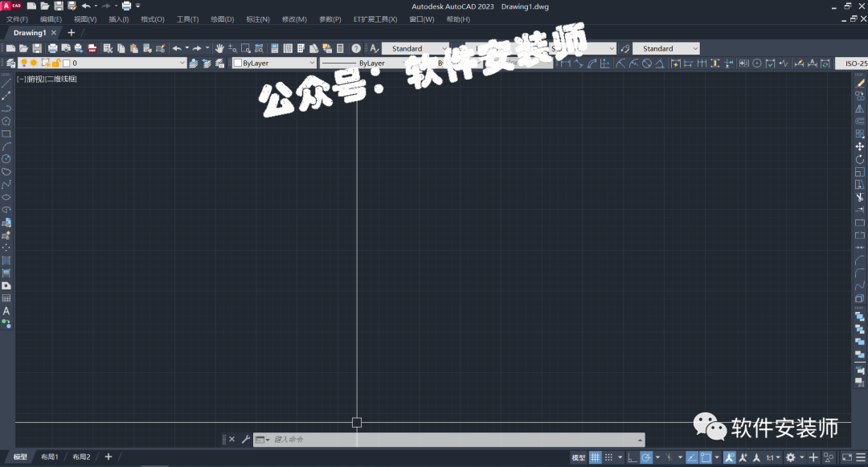The image size is (868, 467).
Task: Select the Table tool in the draw toolbar
Action: click(x=6, y=298)
